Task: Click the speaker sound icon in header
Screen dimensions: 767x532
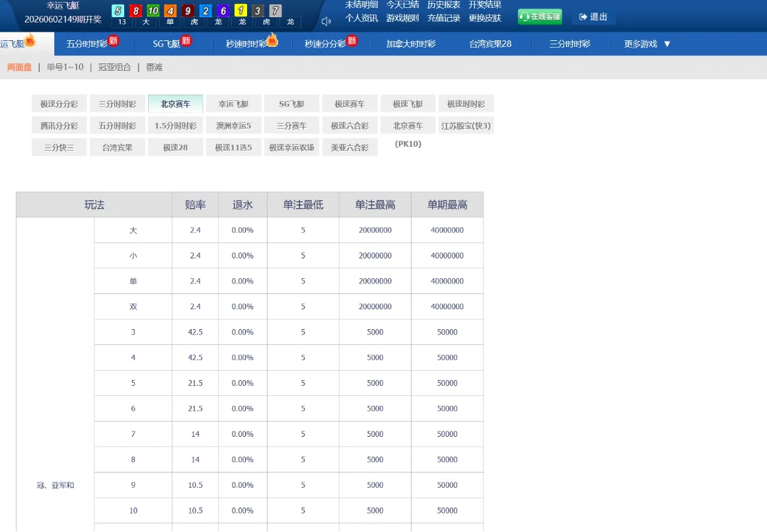Action: (326, 21)
